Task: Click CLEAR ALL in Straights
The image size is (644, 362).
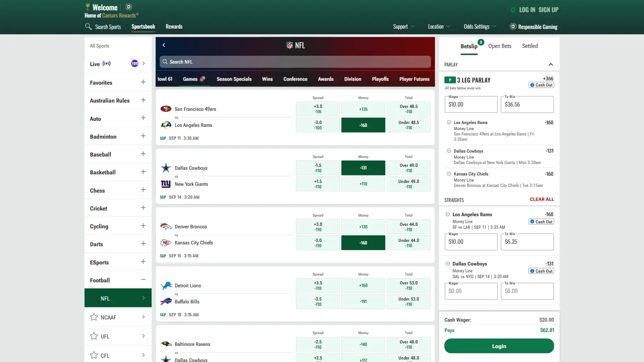Action: [x=542, y=199]
